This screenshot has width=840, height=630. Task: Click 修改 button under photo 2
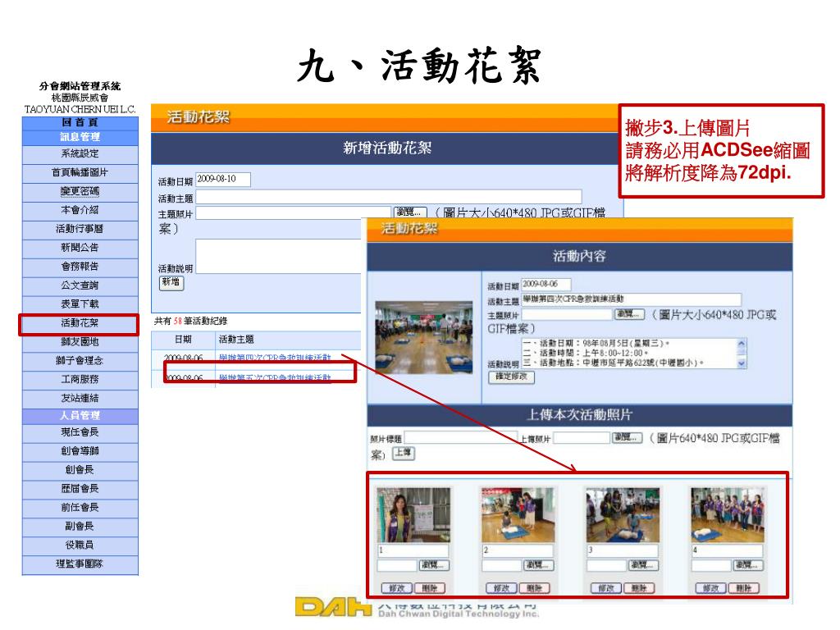(501, 588)
